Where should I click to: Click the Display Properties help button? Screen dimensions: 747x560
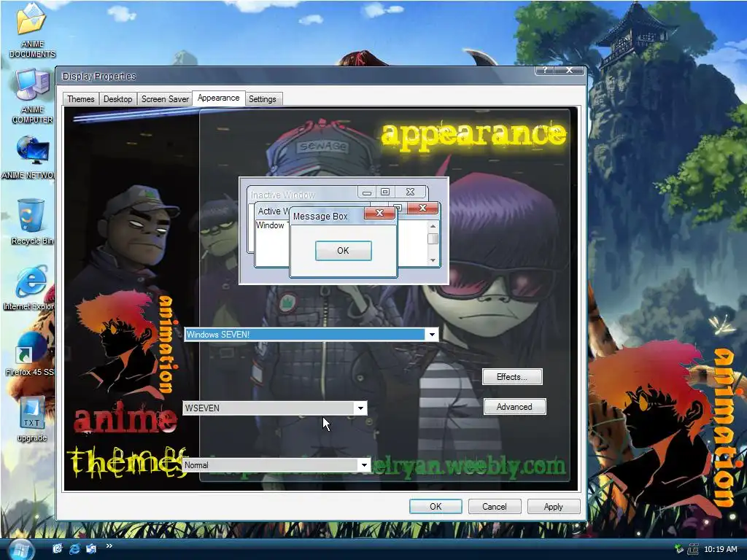tap(545, 70)
